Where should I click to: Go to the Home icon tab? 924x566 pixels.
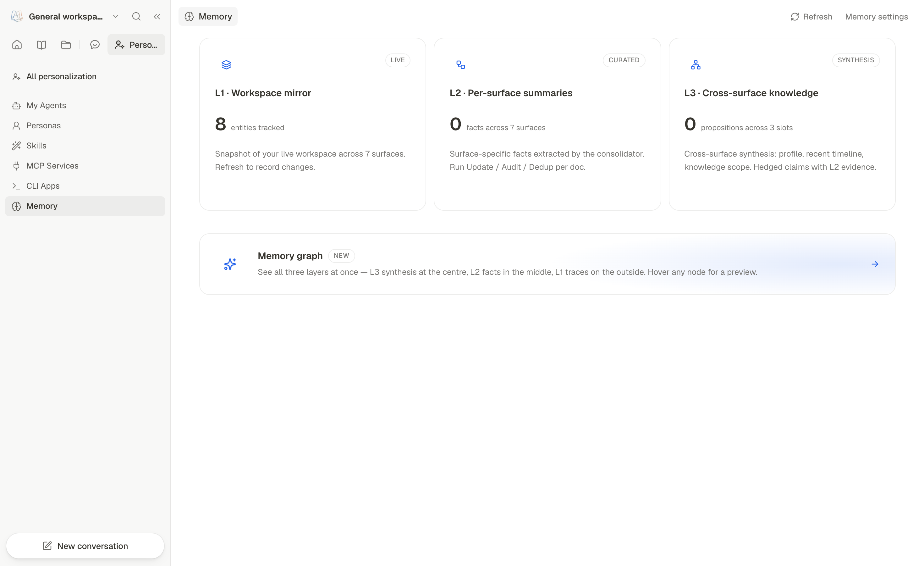tap(17, 45)
